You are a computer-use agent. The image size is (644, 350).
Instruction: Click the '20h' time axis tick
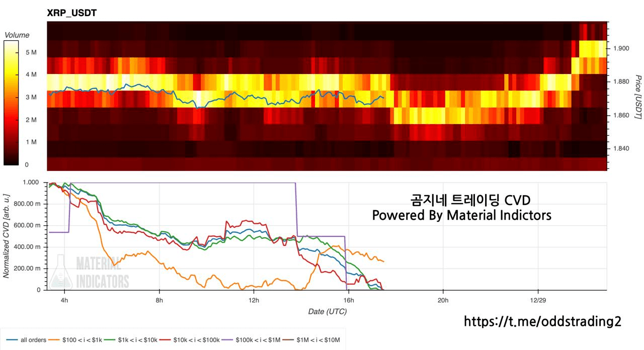pyautogui.click(x=443, y=300)
